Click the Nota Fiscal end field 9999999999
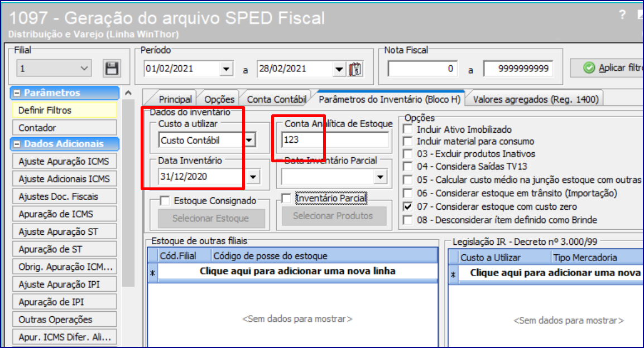This screenshot has height=348, width=644. pyautogui.click(x=518, y=69)
